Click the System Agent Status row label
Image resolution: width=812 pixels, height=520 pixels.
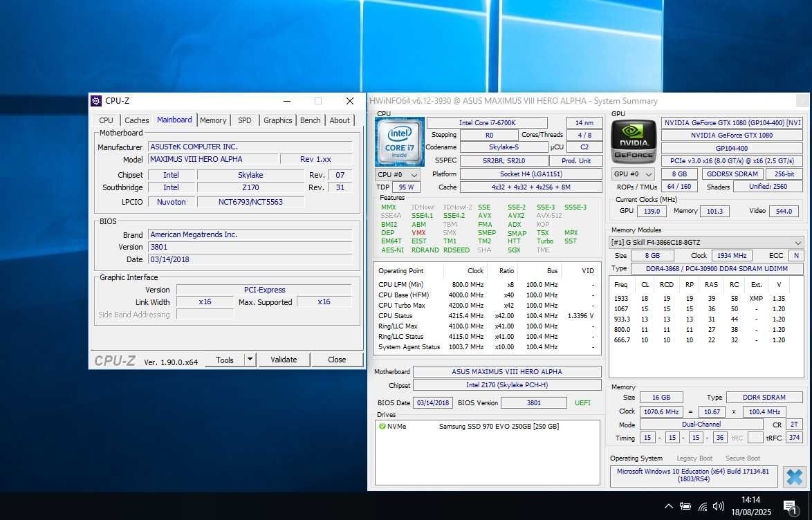click(409, 347)
